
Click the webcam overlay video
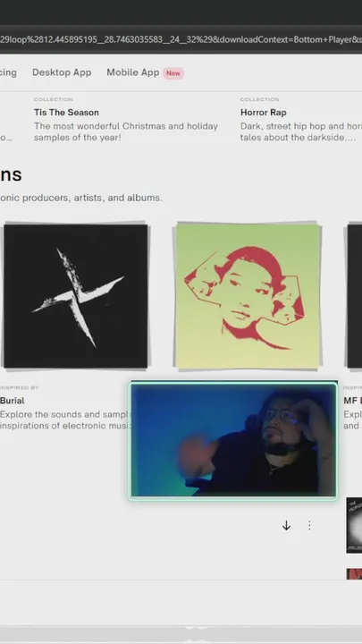(x=233, y=440)
